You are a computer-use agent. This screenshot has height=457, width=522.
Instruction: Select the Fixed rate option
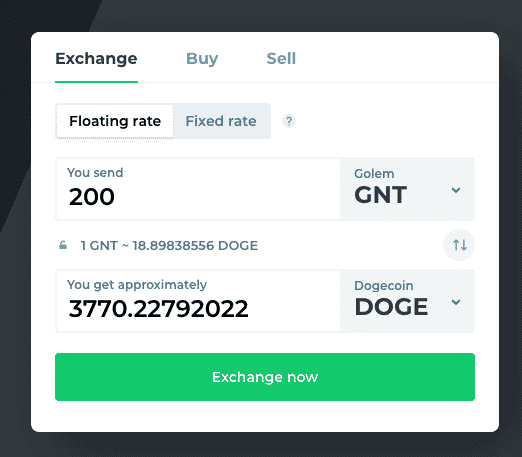click(x=221, y=121)
